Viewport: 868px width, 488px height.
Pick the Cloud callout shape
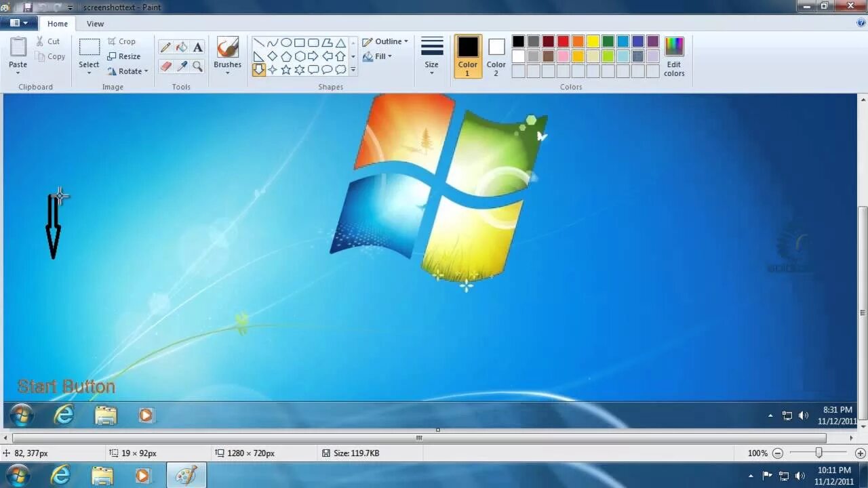click(340, 70)
